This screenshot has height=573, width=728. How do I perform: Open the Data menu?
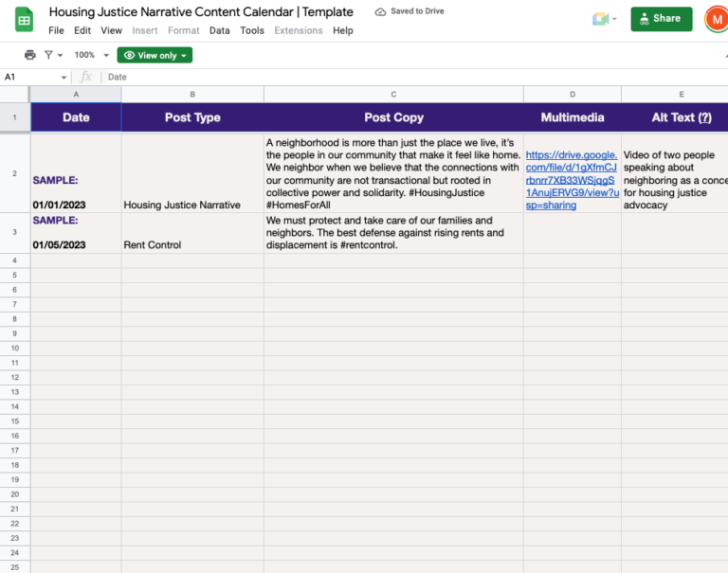(x=219, y=30)
